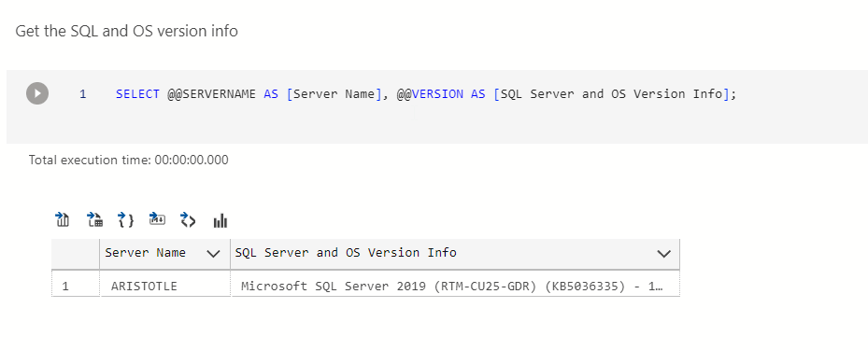Click line number 1 in code cell
The height and width of the screenshot is (350, 868).
(x=83, y=94)
